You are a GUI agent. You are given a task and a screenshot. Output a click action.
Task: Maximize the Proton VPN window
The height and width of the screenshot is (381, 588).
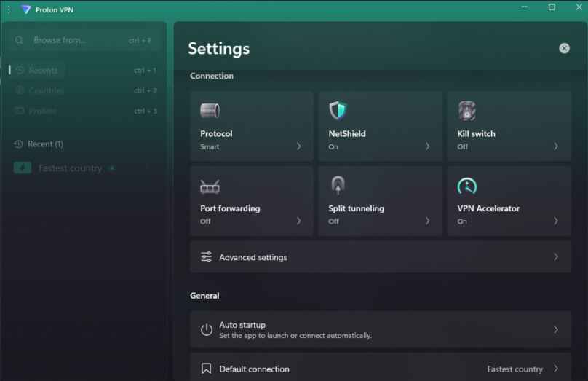click(x=552, y=7)
